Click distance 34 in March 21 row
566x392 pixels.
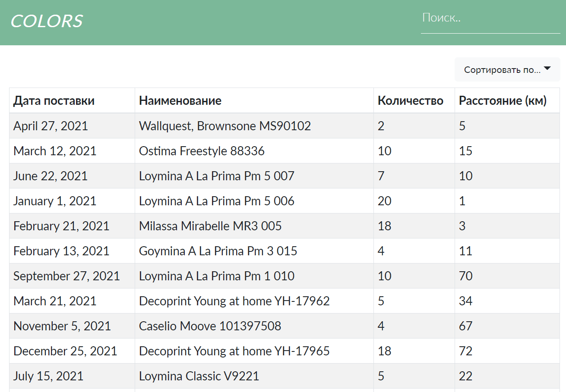[507, 301]
